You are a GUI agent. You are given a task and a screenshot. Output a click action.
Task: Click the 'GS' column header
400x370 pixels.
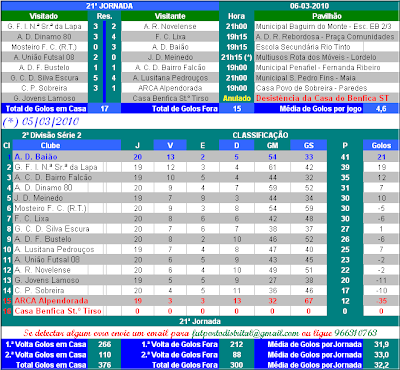[309, 145]
